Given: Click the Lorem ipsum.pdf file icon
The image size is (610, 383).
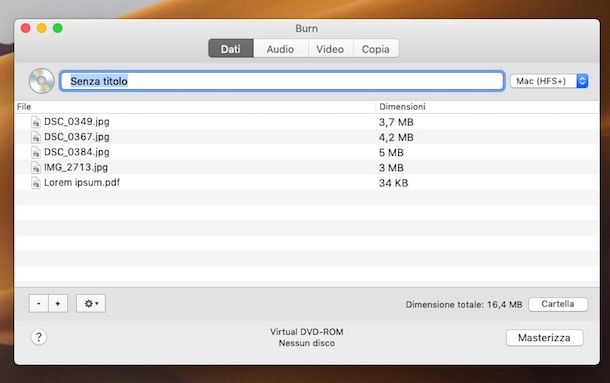Looking at the screenshot, I should point(36,183).
